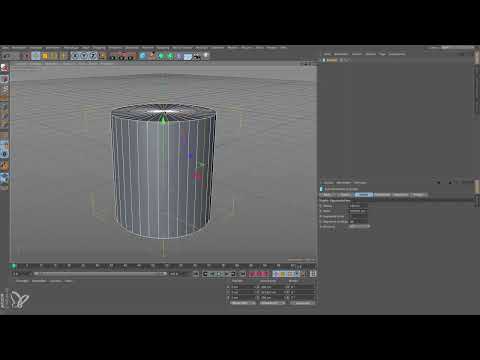The height and width of the screenshot is (360, 480).
Task: Open the blue Cube primitive palette
Action: point(143,56)
